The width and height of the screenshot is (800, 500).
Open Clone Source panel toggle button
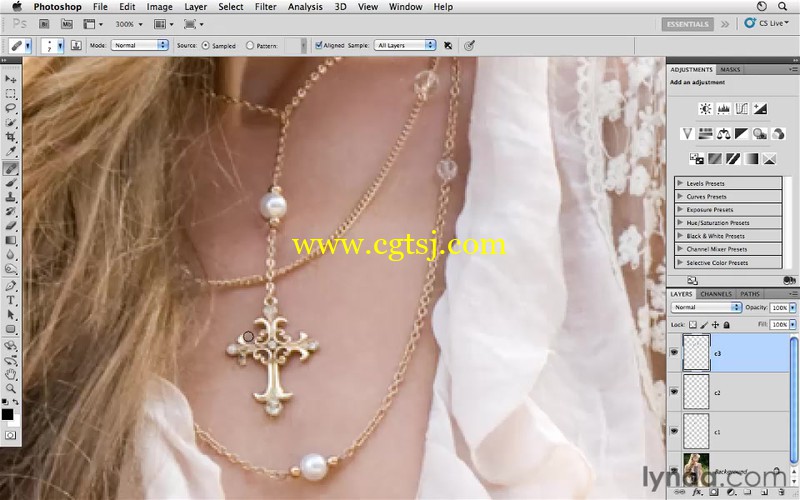76,45
